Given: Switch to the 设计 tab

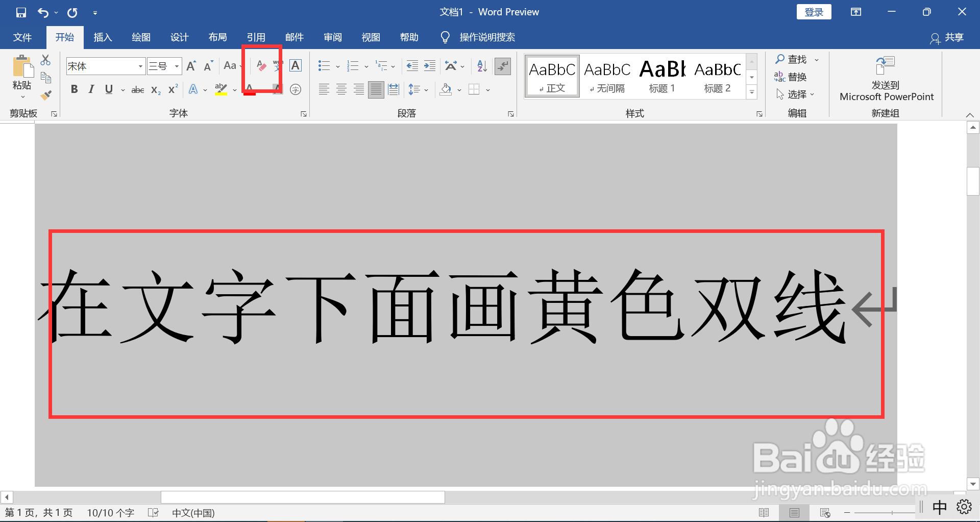Looking at the screenshot, I should click(x=179, y=37).
